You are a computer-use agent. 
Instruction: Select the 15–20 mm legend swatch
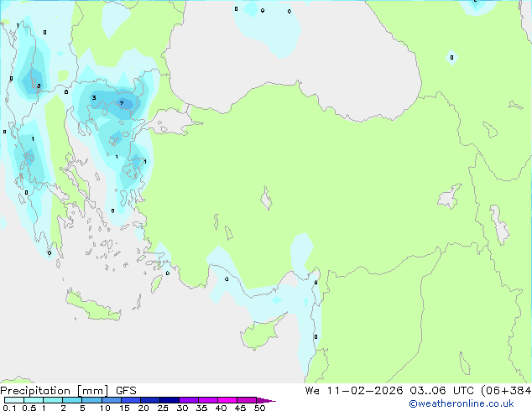(130, 400)
